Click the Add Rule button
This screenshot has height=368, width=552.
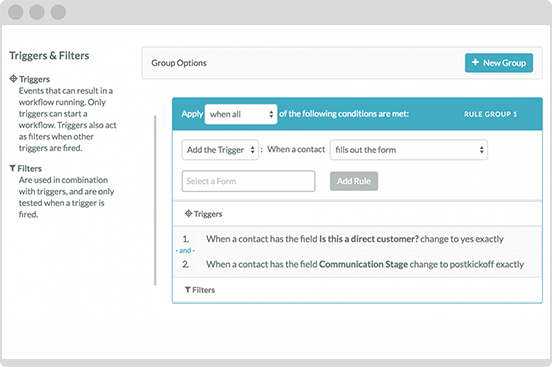[354, 181]
